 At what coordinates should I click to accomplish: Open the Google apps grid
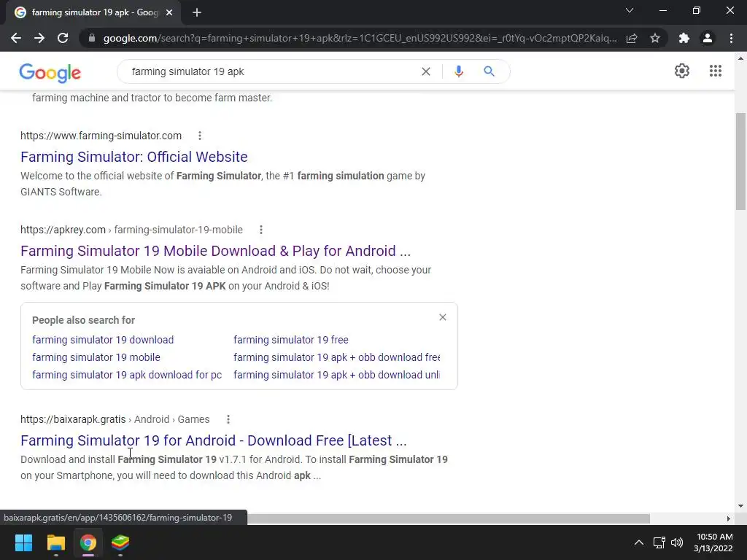(715, 71)
